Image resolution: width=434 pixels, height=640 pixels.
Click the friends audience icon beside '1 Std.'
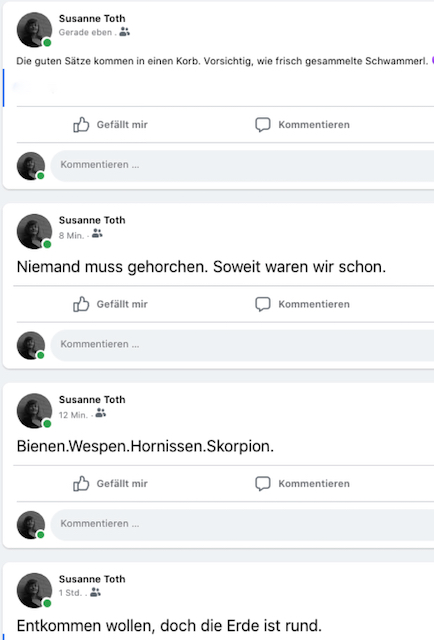coord(95,592)
